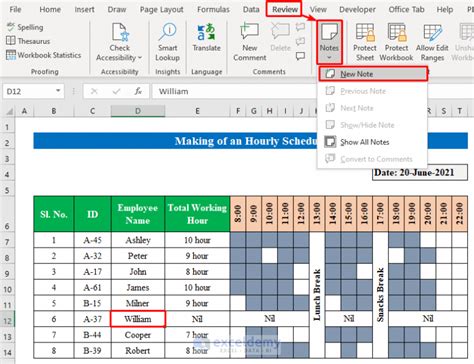Open Workbook Statistics
474x364 pixels.
(x=43, y=55)
